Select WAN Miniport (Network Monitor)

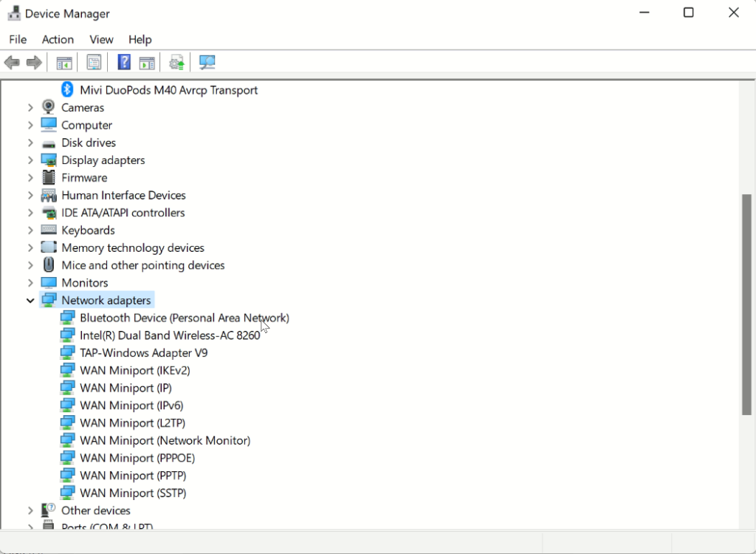165,440
